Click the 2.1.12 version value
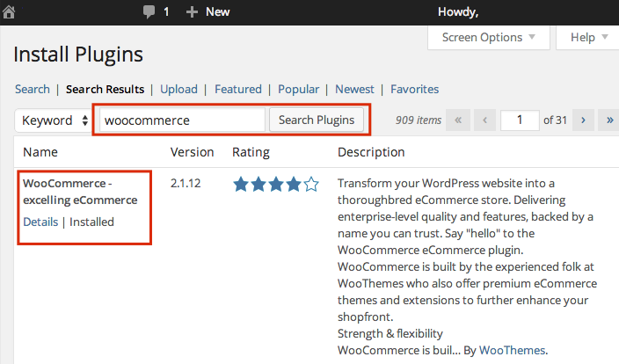 (x=186, y=183)
